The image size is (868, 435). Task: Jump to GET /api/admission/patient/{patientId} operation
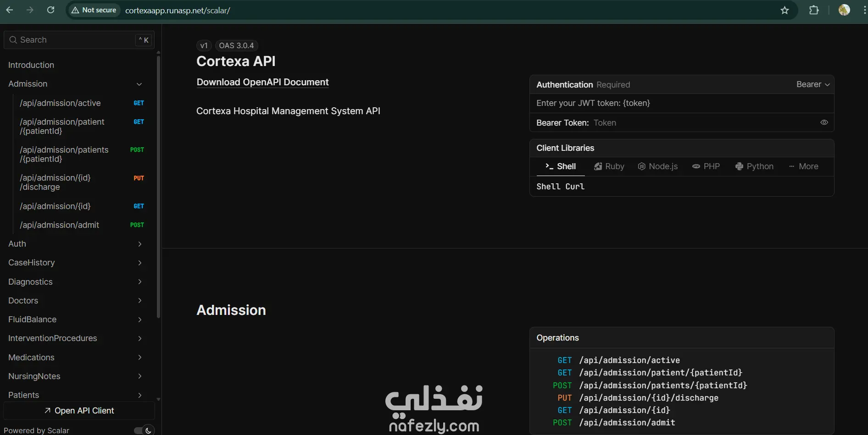pyautogui.click(x=650, y=373)
